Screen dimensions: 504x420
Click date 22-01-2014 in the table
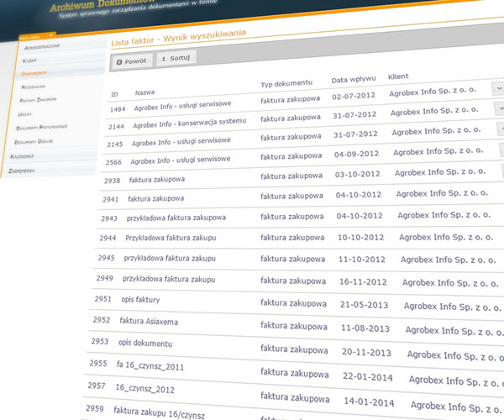click(x=368, y=376)
